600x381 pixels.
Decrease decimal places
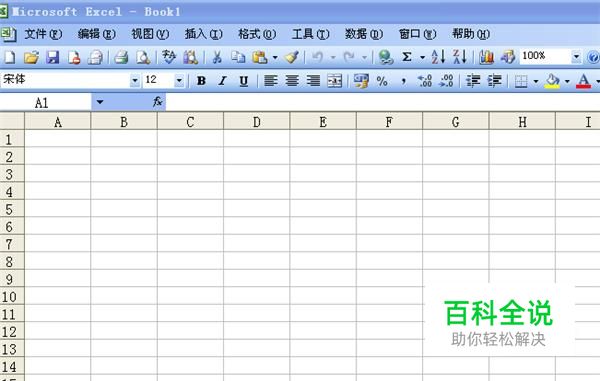[x=446, y=81]
